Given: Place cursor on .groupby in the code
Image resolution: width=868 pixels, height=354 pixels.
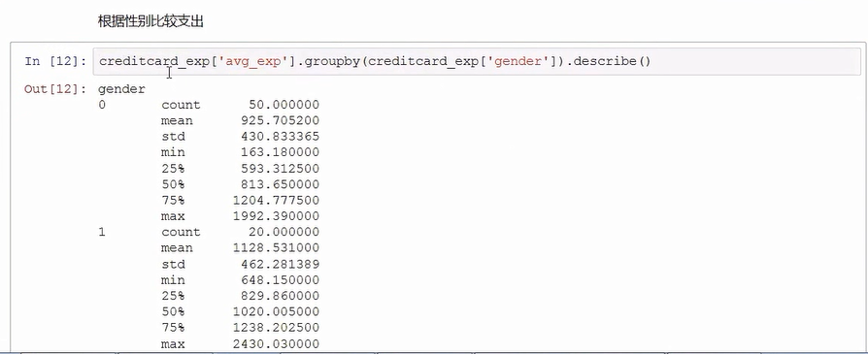Looking at the screenshot, I should coord(329,61).
